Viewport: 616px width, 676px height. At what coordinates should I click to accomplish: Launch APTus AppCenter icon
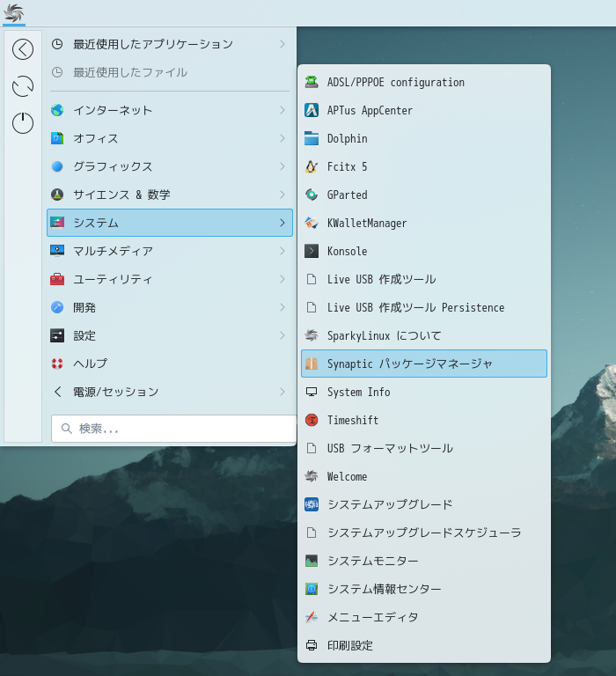[x=312, y=110]
